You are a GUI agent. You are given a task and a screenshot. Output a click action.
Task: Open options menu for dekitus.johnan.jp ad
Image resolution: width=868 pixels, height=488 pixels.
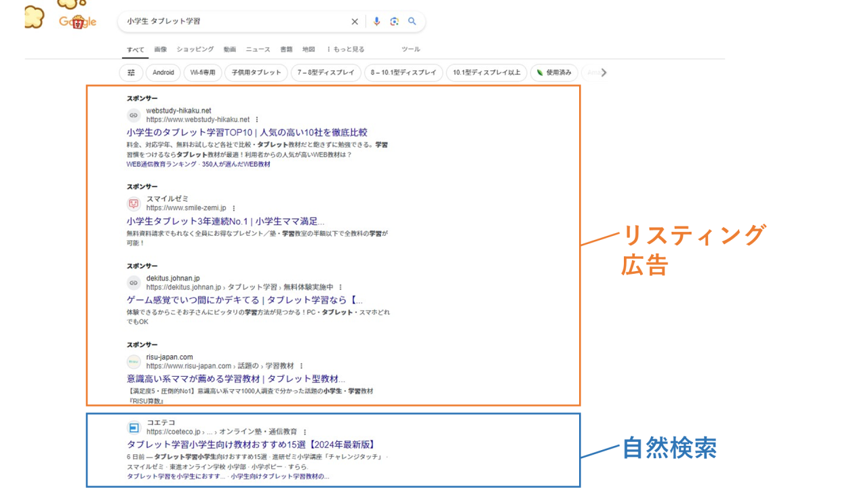click(340, 287)
